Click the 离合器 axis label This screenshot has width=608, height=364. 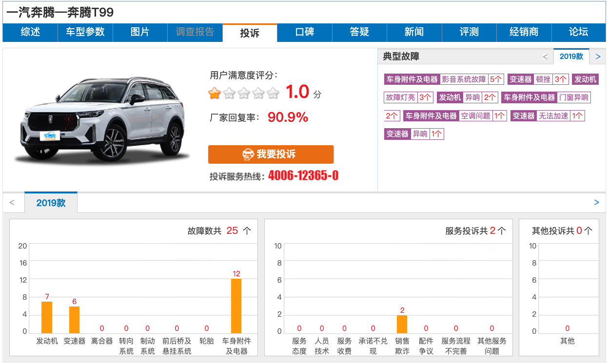coord(102,341)
